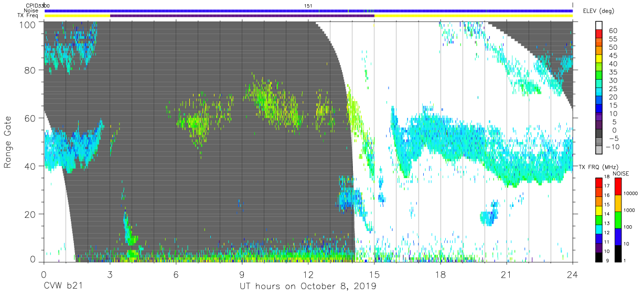Click the '21' hour tick on the time axis
The image size is (644, 297).
point(507,274)
